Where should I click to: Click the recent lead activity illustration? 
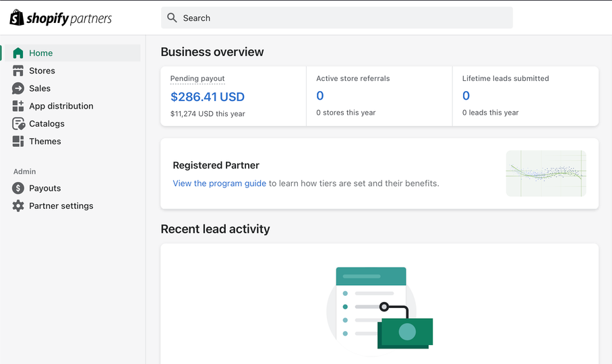point(379,311)
